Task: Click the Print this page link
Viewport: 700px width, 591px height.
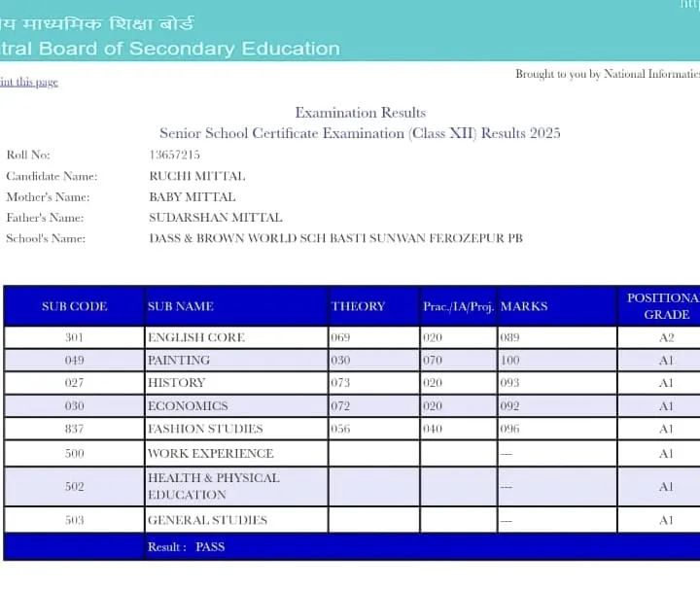Action: [29, 83]
